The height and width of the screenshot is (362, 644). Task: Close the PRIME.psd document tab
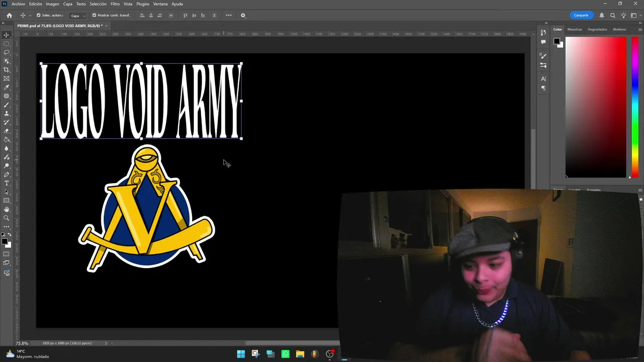pos(106,26)
